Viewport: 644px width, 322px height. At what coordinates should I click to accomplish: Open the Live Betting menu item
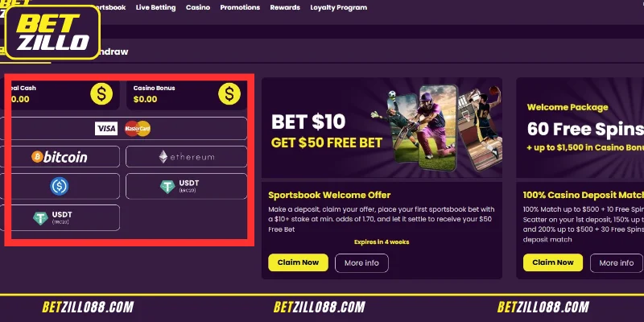click(155, 7)
